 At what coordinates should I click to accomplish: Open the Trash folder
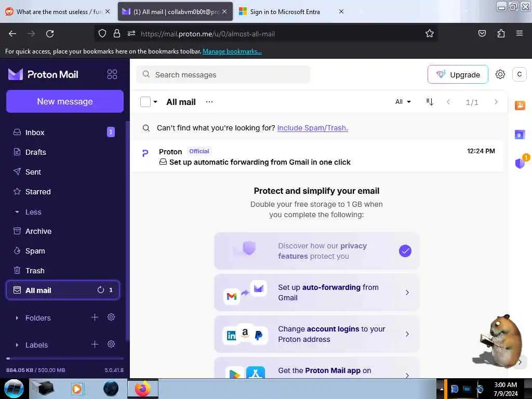[x=63, y=270]
